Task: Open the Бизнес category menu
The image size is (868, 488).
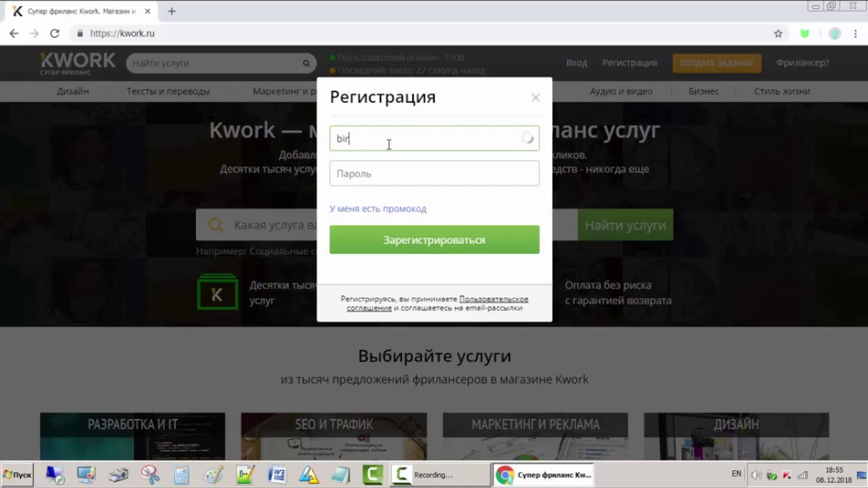Action: (703, 91)
